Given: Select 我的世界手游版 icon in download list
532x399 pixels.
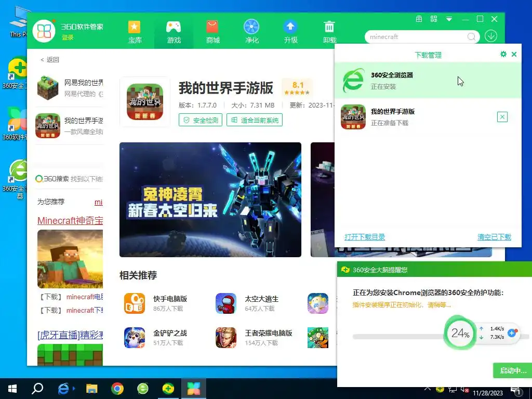Looking at the screenshot, I should pyautogui.click(x=353, y=117).
